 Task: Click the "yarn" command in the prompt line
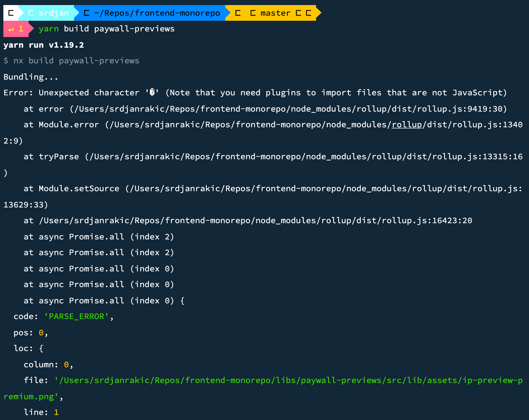[48, 29]
